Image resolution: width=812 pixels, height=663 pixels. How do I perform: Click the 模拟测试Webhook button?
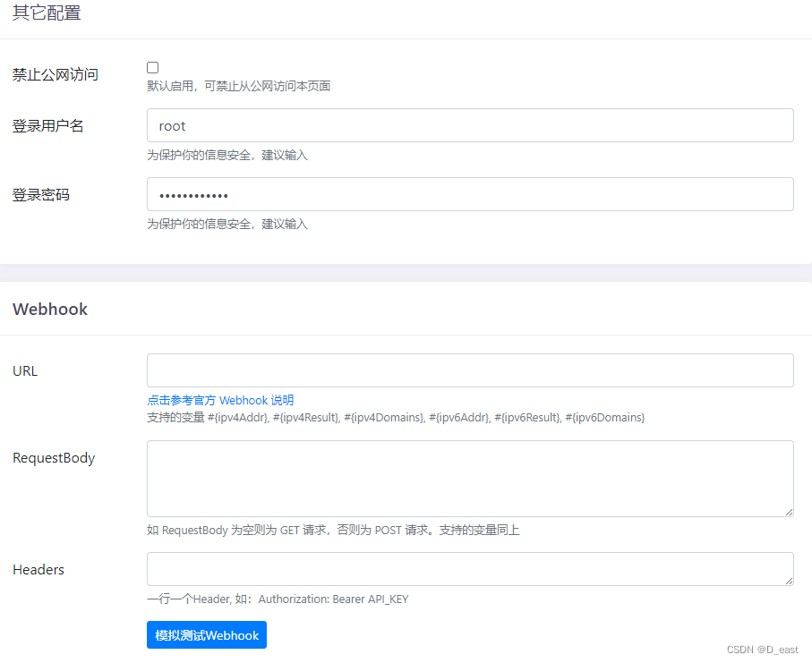pos(207,635)
